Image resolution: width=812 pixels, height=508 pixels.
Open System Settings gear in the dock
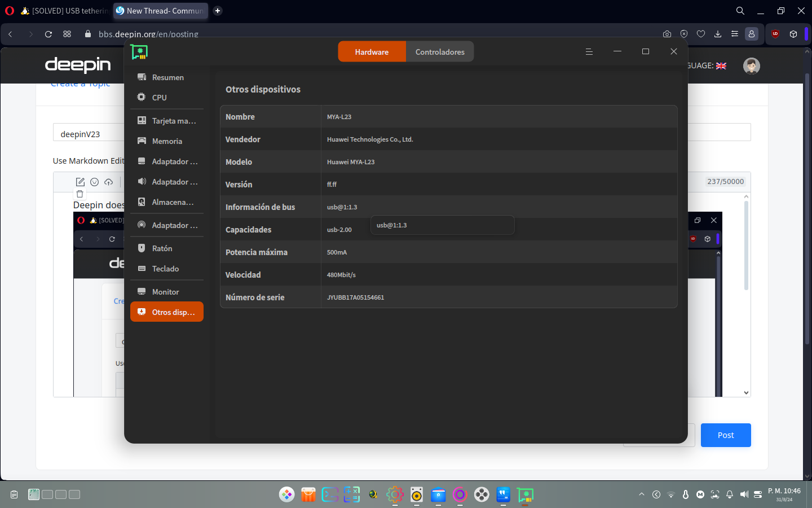(x=395, y=495)
